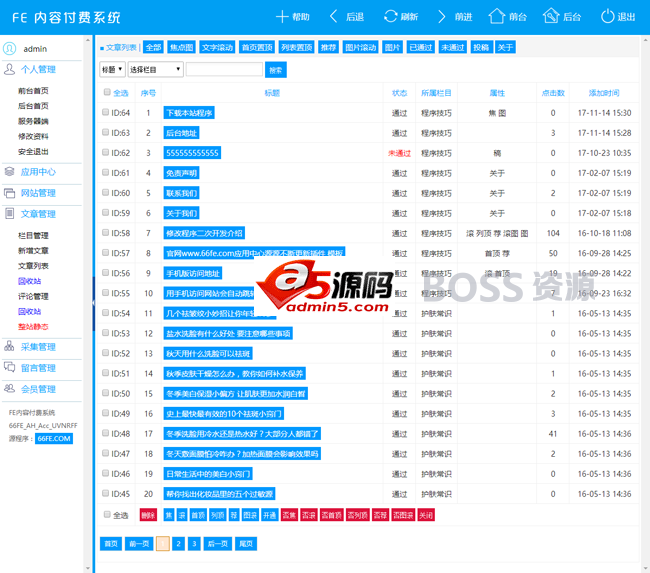
Task: Click the admin user avatar icon
Action: coord(10,49)
